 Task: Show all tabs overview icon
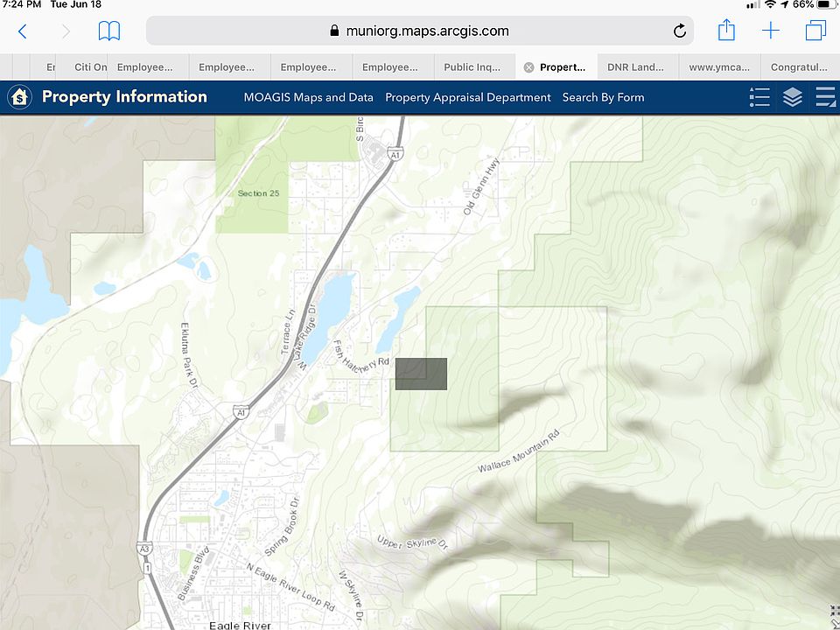click(x=815, y=31)
